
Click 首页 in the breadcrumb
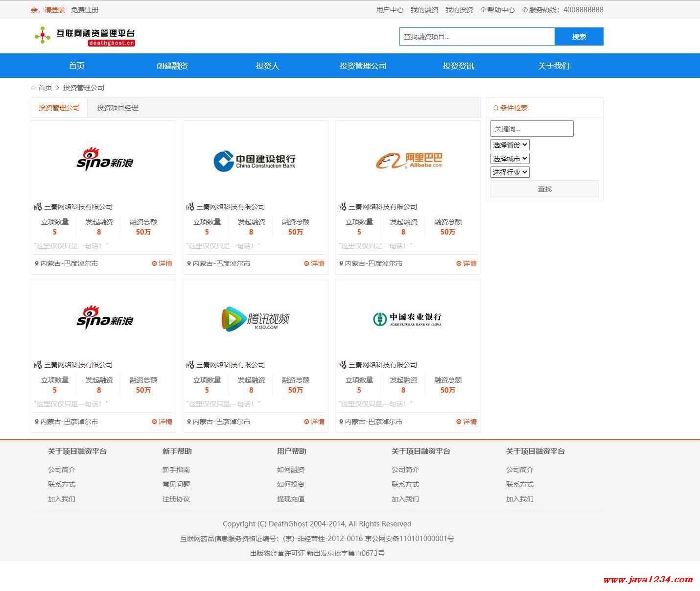45,88
